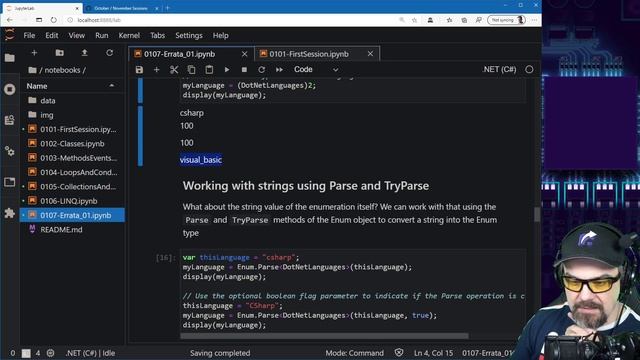Image resolution: width=640 pixels, height=360 pixels.
Task: Click the trusted shield icon in status bar
Action: pos(399,353)
